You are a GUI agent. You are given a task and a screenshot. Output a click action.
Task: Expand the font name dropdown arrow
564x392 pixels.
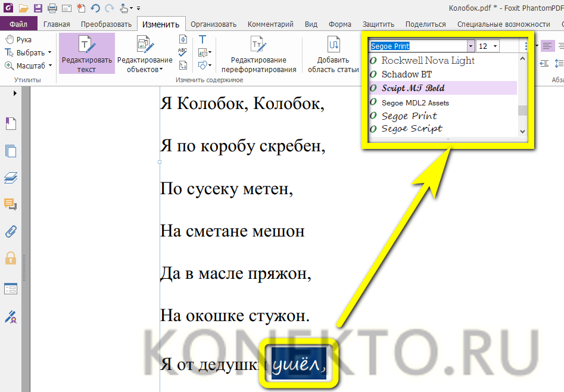coord(470,46)
